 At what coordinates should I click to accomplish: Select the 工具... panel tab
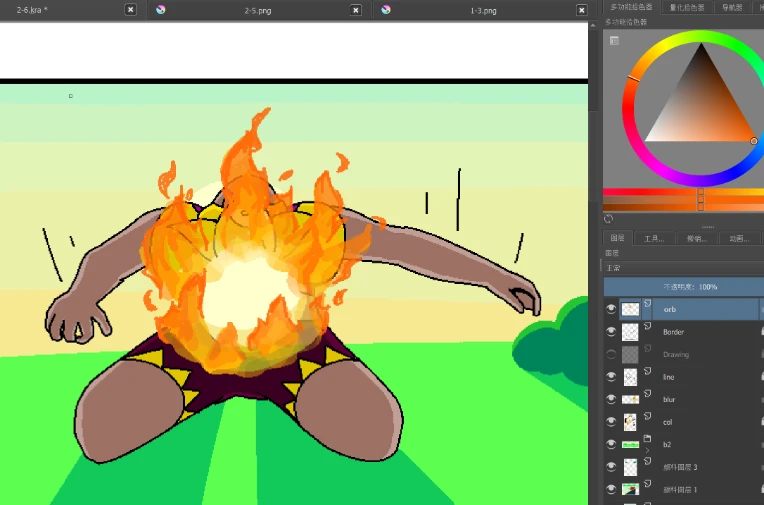[654, 238]
